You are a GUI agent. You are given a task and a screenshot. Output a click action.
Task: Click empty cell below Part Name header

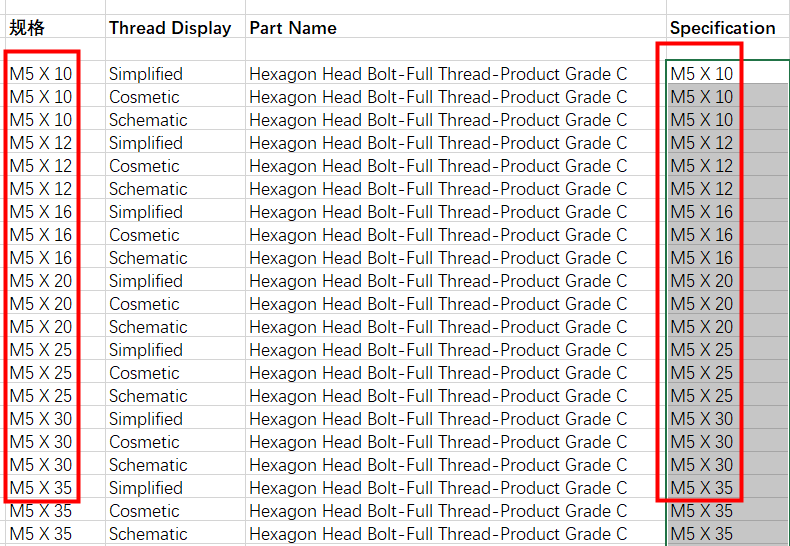(x=455, y=49)
